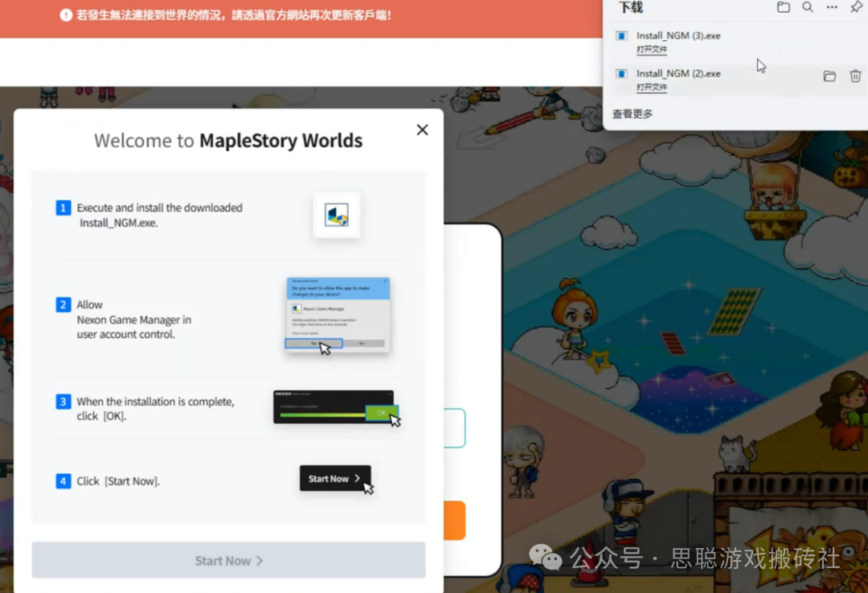Screen dimensions: 868x593
Task: Click the Nexon Game Manager installer icon
Action: coord(337,215)
